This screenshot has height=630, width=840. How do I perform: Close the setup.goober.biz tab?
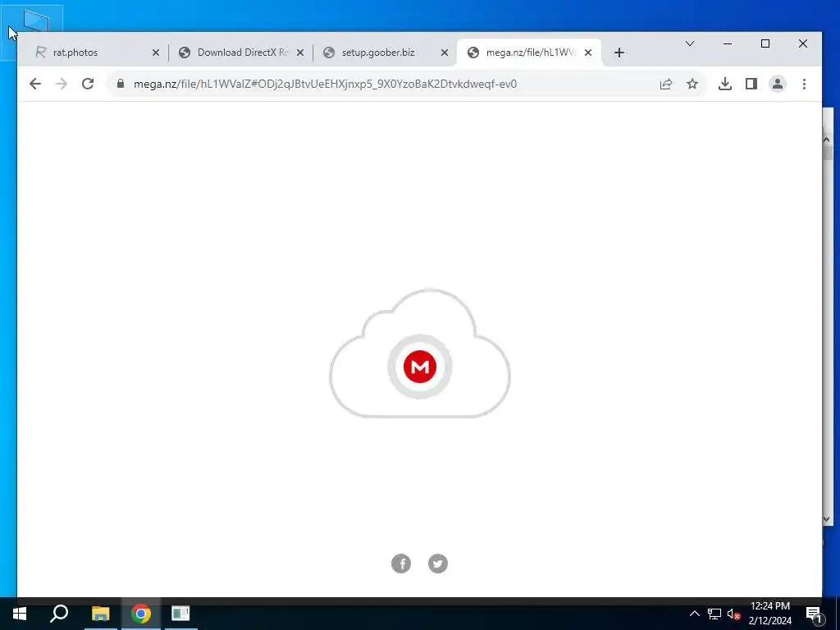444,52
